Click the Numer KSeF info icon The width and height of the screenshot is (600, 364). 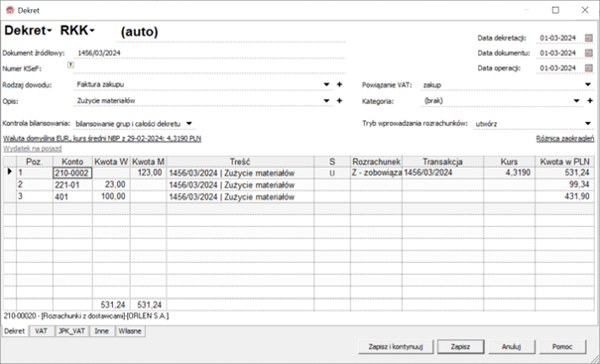[70, 65]
